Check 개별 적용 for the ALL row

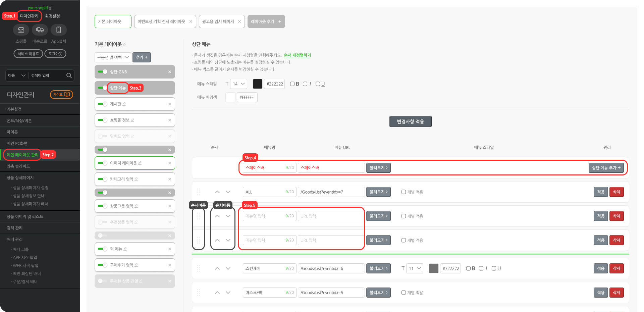click(404, 192)
